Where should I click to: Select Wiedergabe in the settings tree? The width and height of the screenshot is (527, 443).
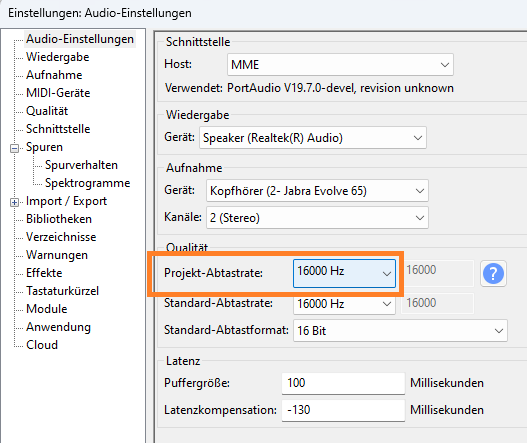tap(57, 57)
